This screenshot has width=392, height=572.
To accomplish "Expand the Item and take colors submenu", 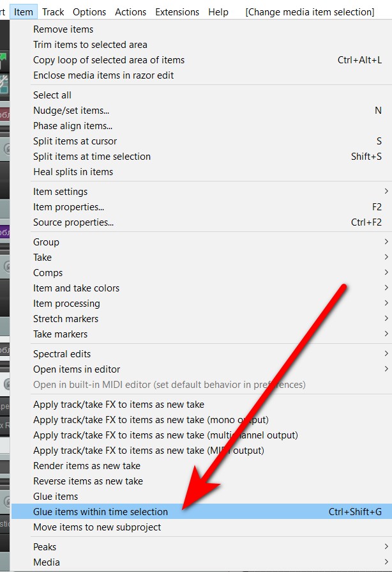I will click(x=76, y=288).
